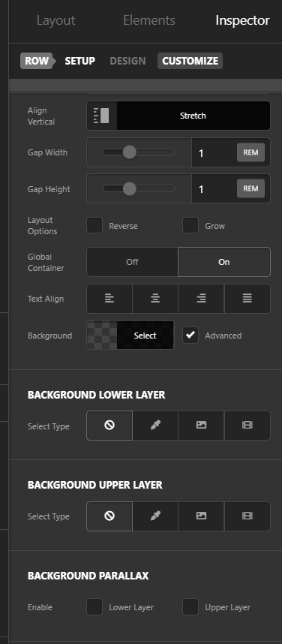Switch to the Layout tab

pyautogui.click(x=55, y=20)
